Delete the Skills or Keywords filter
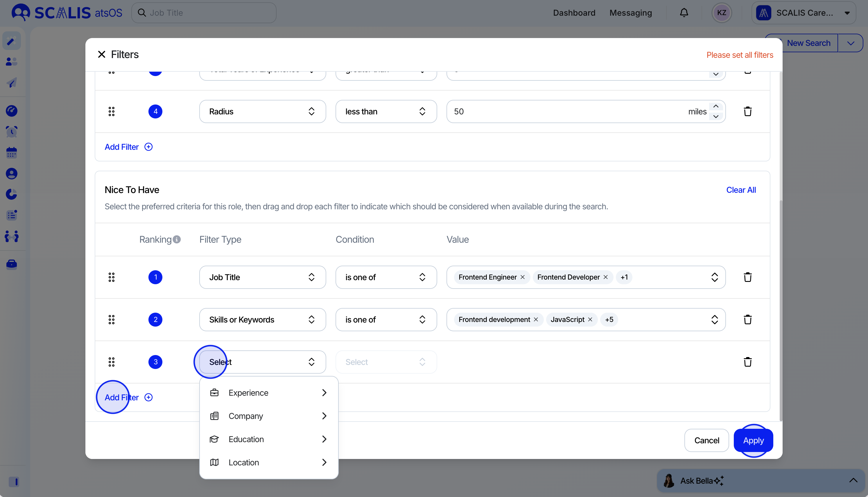868x497 pixels. (x=747, y=320)
